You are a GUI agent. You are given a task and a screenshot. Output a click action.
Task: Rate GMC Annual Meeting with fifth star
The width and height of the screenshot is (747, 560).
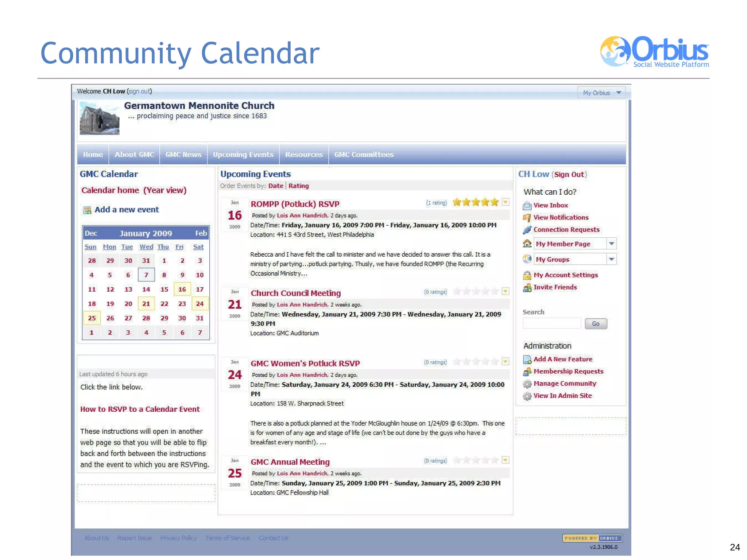coord(494,460)
